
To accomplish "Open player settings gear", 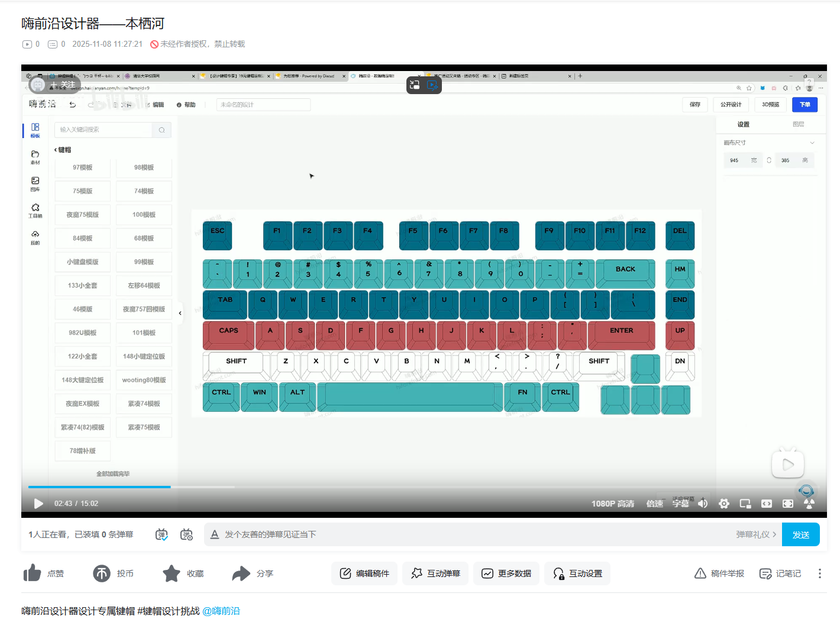I will (724, 504).
